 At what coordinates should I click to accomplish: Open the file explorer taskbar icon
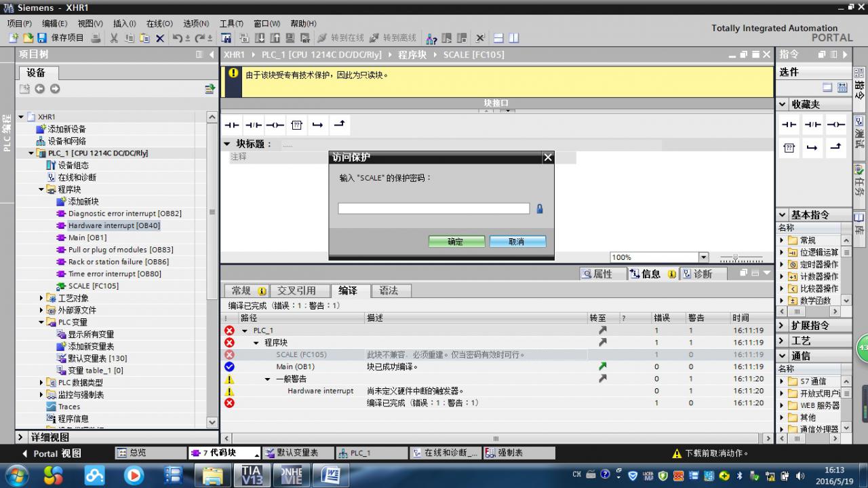coord(213,474)
